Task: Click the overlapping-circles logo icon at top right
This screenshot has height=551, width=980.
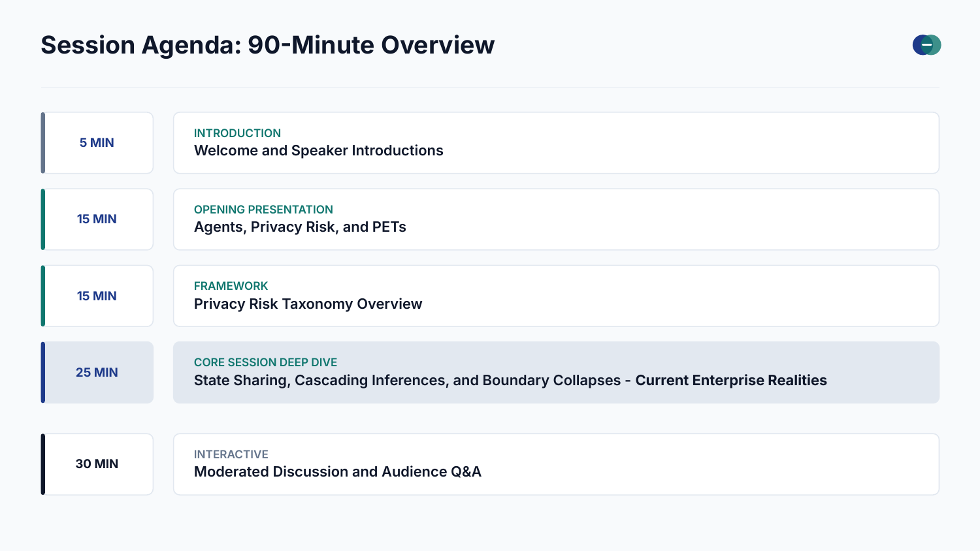Action: (x=926, y=45)
